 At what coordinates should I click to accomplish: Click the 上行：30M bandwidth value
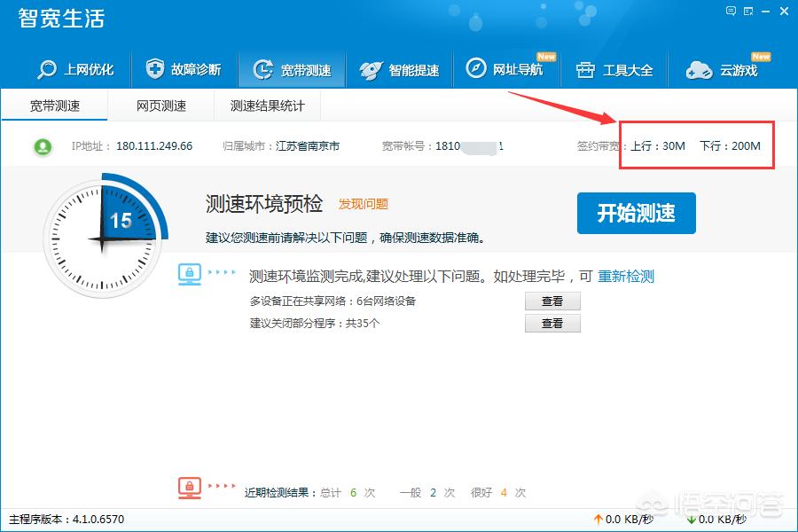tap(658, 146)
